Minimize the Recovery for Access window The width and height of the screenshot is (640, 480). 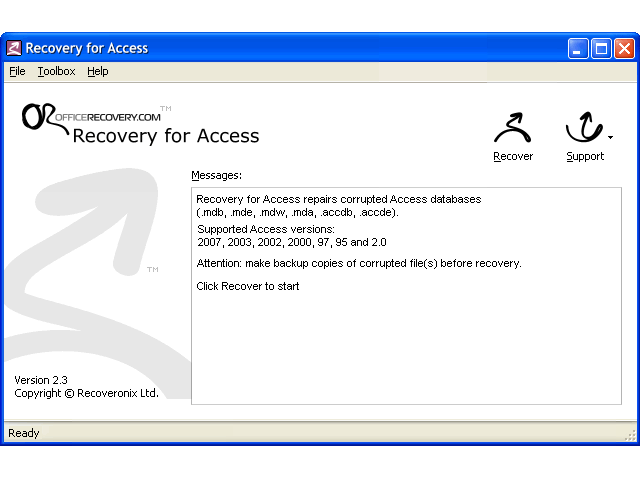click(x=578, y=49)
